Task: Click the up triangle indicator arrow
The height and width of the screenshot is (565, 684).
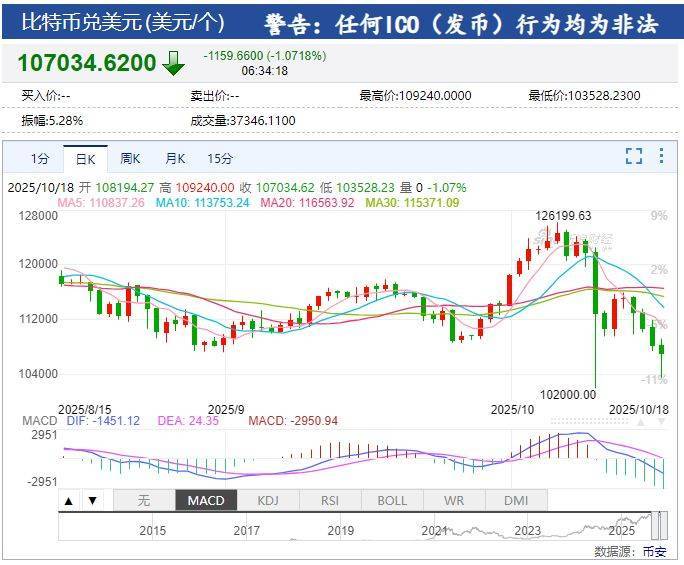Action: pyautogui.click(x=70, y=500)
